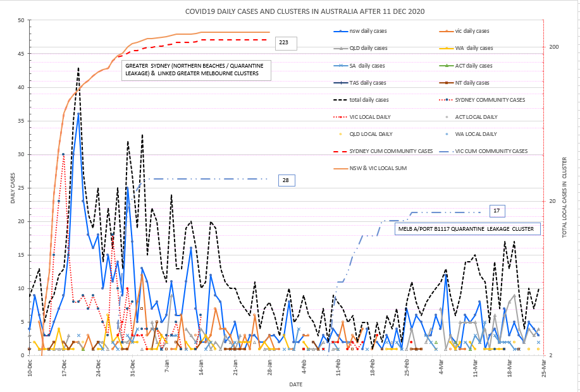Click the '11-Mar' date axis label
The width and height of the screenshot is (580, 392).
(475, 368)
